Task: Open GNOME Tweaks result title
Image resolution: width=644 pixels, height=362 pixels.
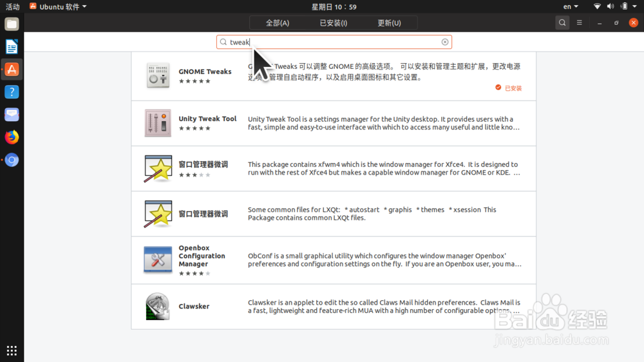Action: [205, 71]
